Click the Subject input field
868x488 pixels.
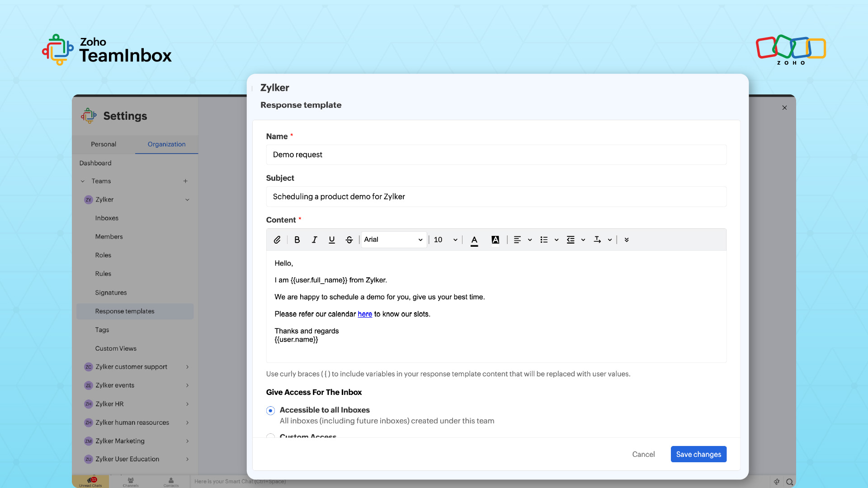tap(496, 197)
